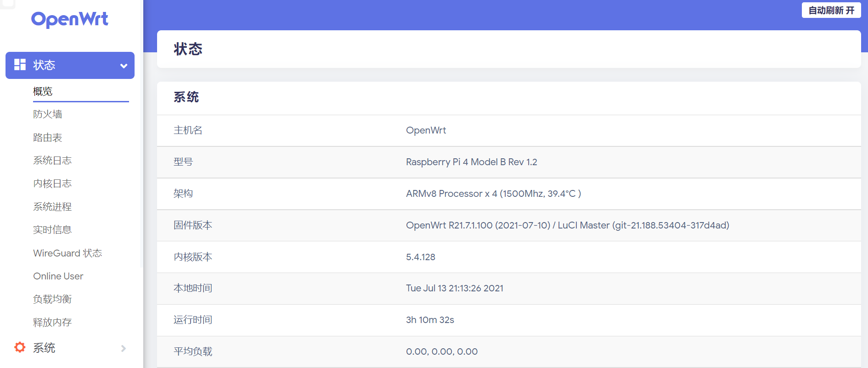Click the kernel version 5.4.128

pos(421,257)
